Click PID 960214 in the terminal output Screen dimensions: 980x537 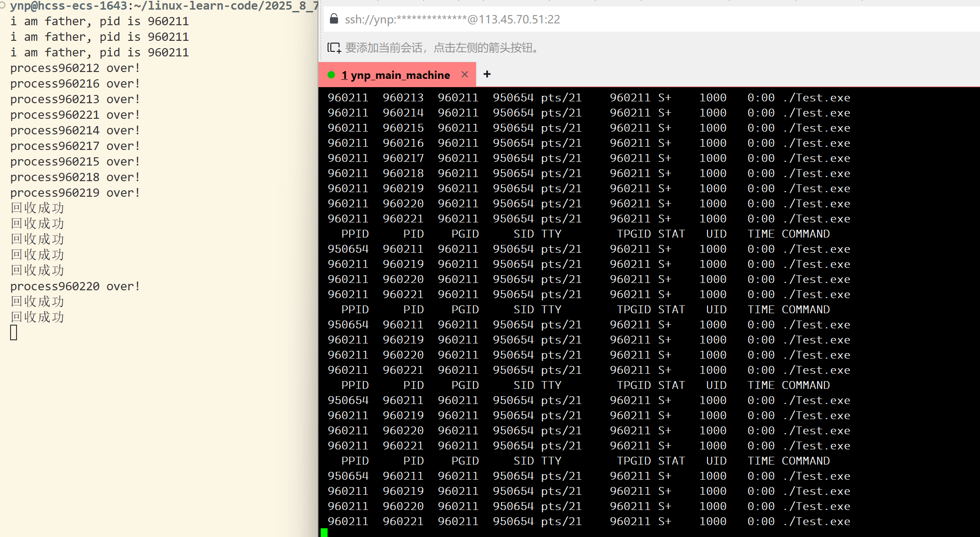pos(403,113)
